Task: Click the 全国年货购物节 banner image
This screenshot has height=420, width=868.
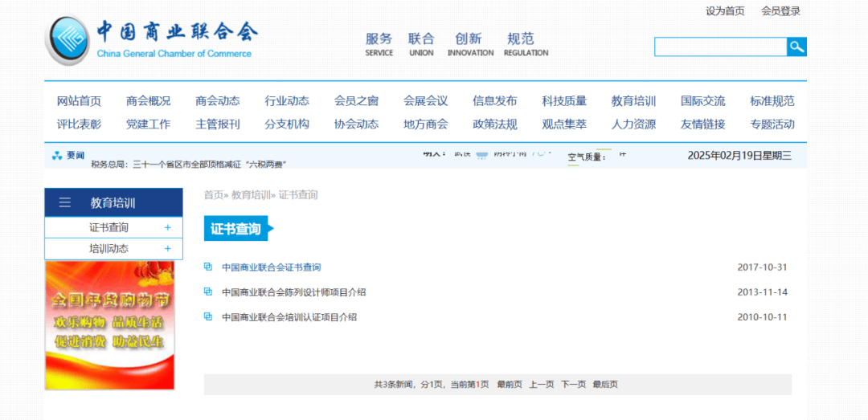Action: (109, 324)
